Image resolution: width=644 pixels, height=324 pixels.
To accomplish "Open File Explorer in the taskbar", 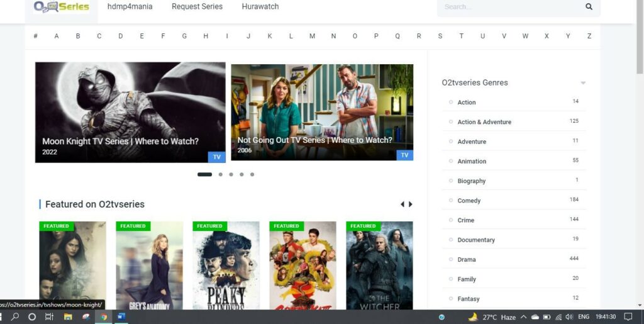I will coord(68,317).
